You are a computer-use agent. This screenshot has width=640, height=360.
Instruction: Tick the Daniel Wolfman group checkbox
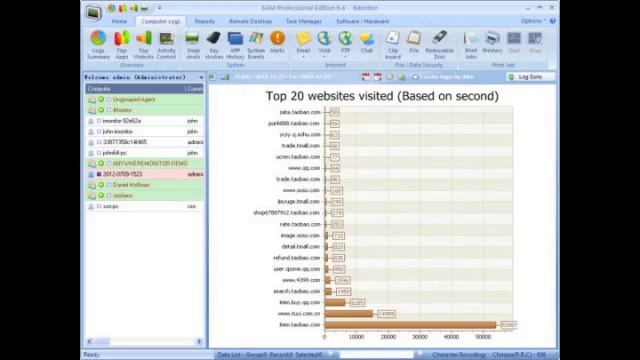coord(109,185)
